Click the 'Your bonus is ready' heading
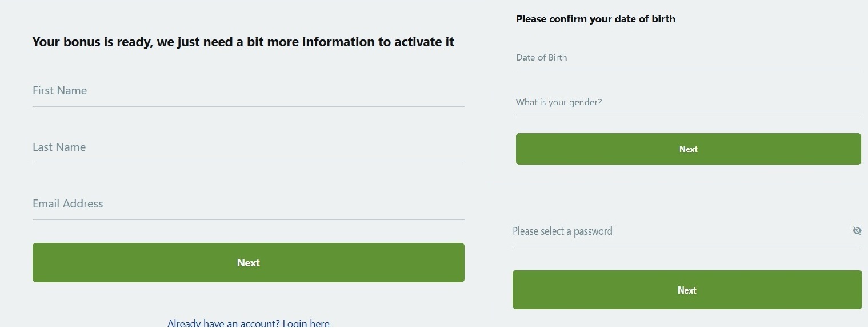 coord(243,42)
